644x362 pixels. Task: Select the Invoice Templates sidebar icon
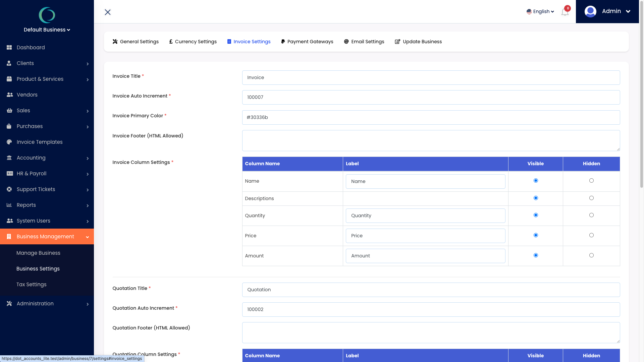tap(10, 142)
